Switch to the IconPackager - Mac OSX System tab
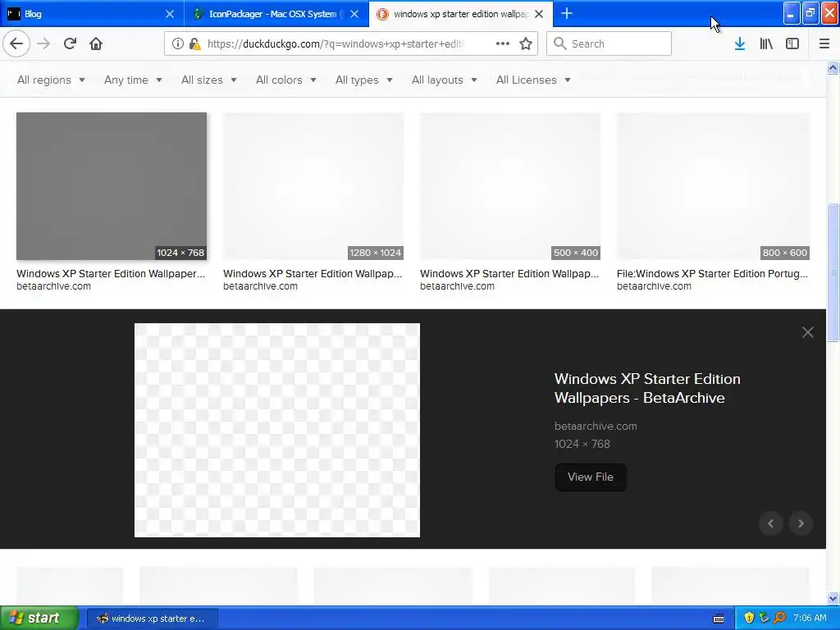The width and height of the screenshot is (840, 630). pos(276,14)
